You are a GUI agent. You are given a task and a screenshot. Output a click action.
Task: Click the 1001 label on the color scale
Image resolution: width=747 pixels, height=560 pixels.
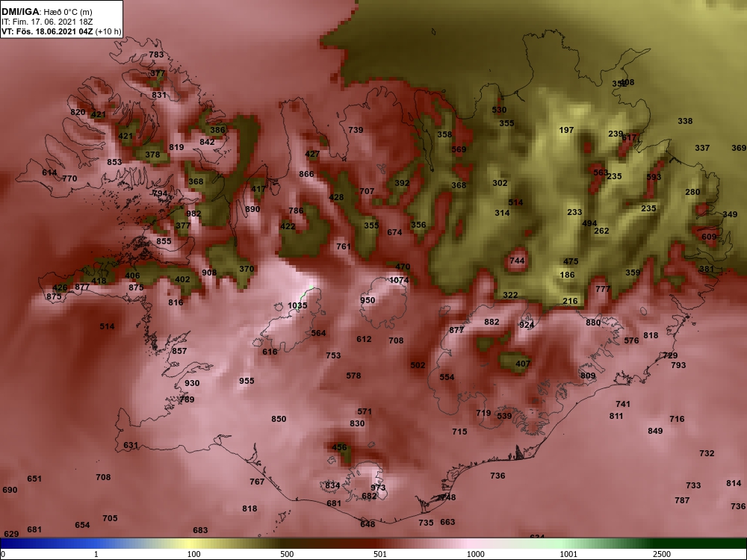tap(568, 554)
